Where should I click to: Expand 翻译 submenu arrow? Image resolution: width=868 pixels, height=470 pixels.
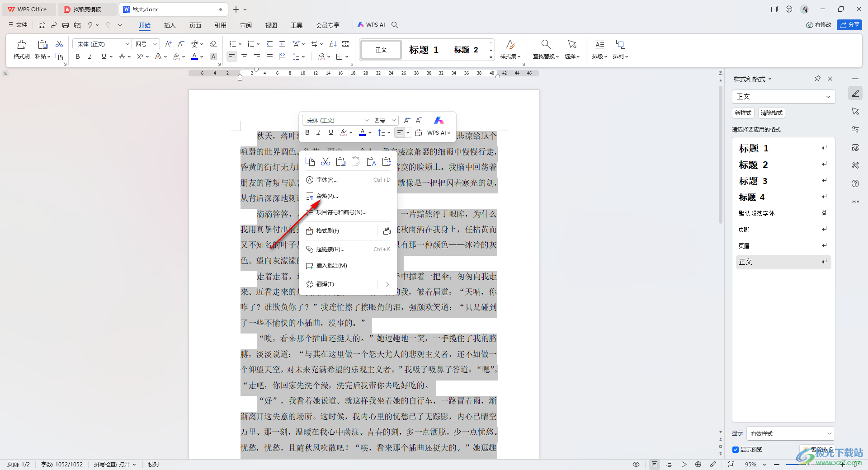387,284
